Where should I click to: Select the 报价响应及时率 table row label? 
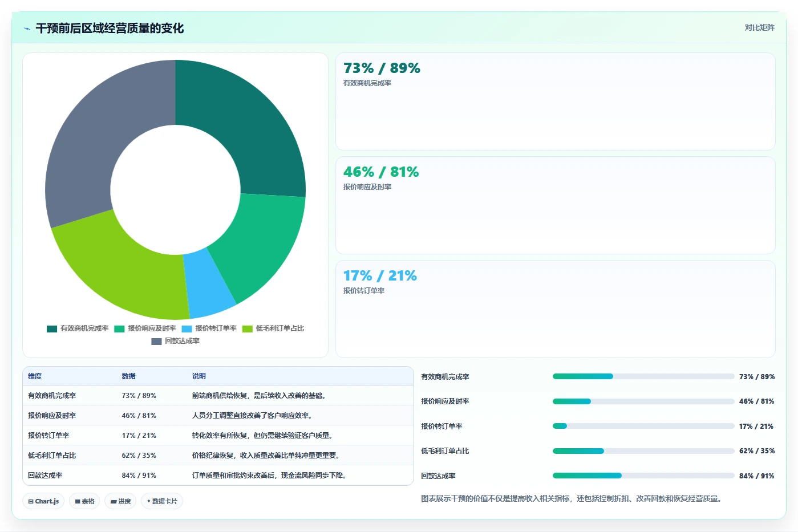pyautogui.click(x=52, y=416)
